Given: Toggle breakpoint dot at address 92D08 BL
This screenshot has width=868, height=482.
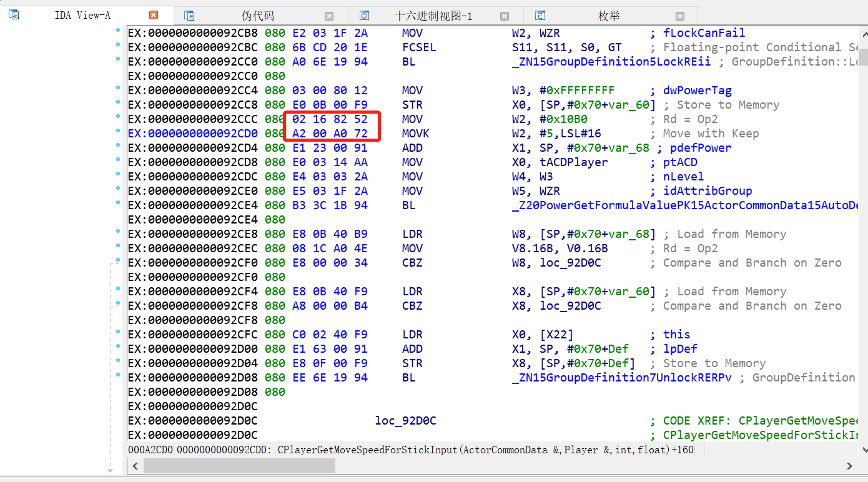Looking at the screenshot, I should point(118,375).
